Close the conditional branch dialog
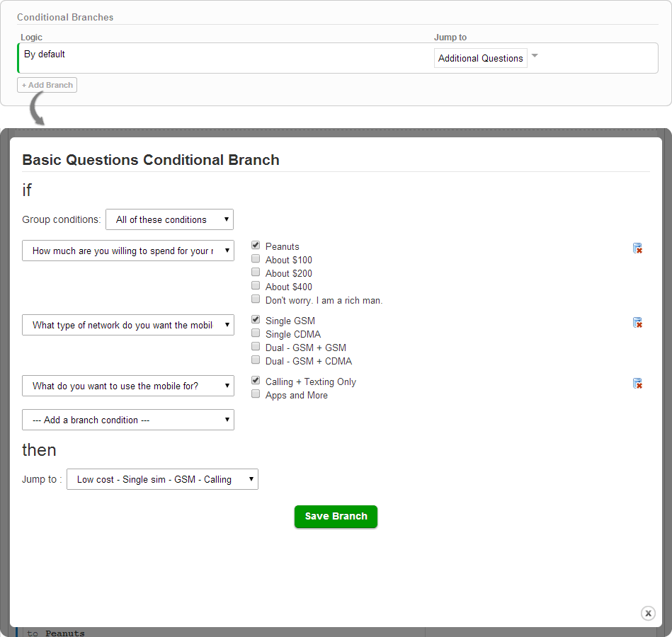 (648, 613)
